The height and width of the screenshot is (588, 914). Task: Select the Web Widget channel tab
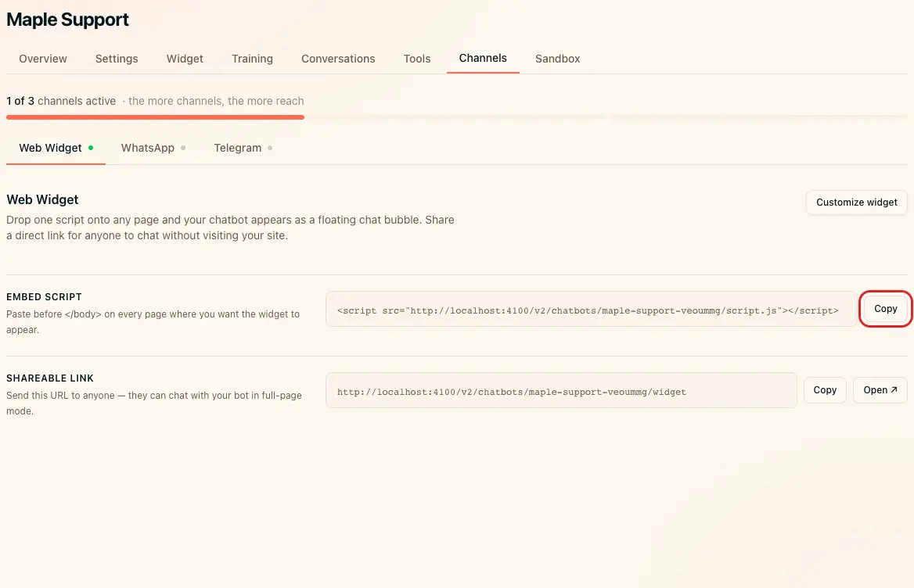point(56,148)
